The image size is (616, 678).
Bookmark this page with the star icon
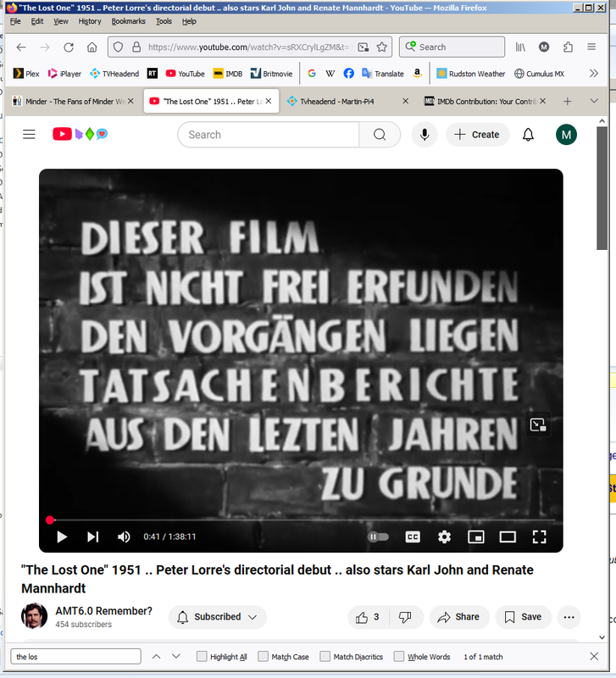[x=381, y=47]
